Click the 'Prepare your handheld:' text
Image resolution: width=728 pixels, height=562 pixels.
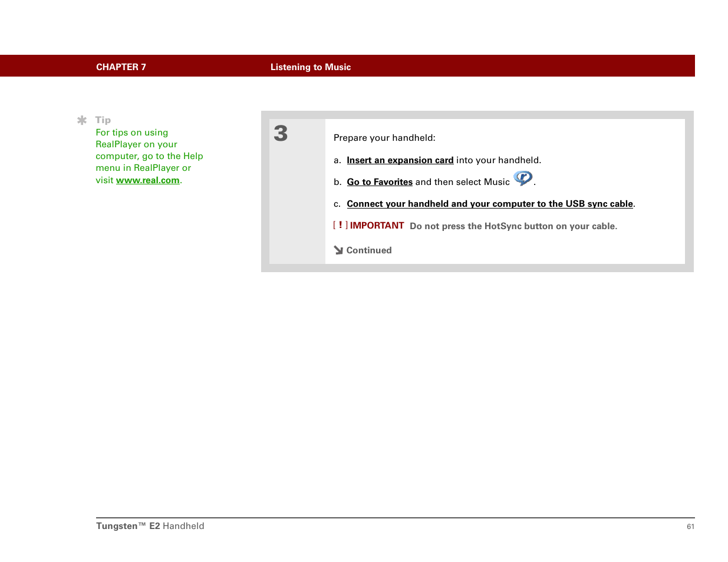[x=384, y=138]
